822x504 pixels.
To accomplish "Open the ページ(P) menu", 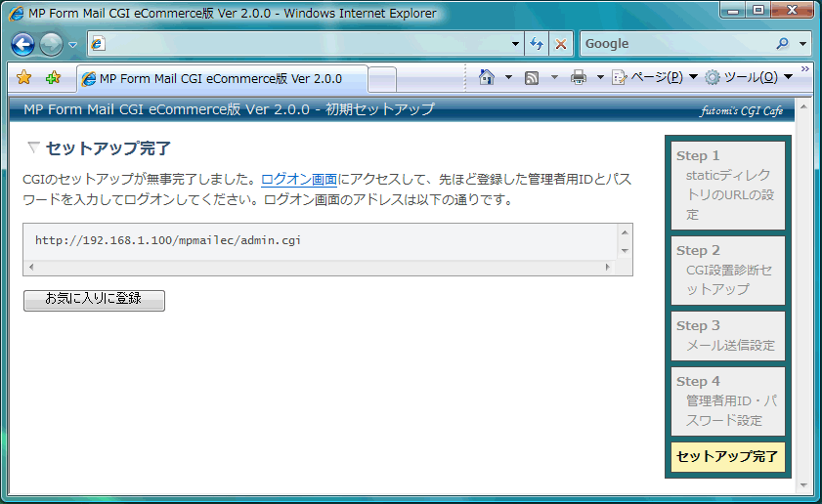I will click(655, 77).
